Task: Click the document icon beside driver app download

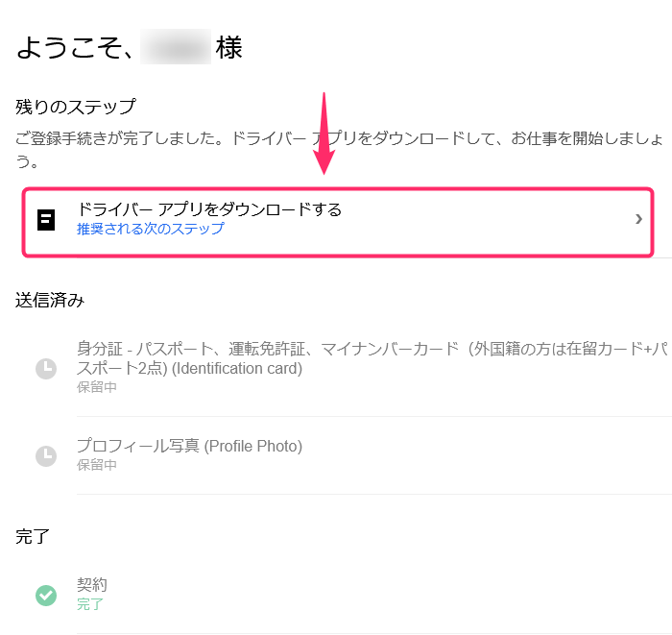Action: coord(46,220)
